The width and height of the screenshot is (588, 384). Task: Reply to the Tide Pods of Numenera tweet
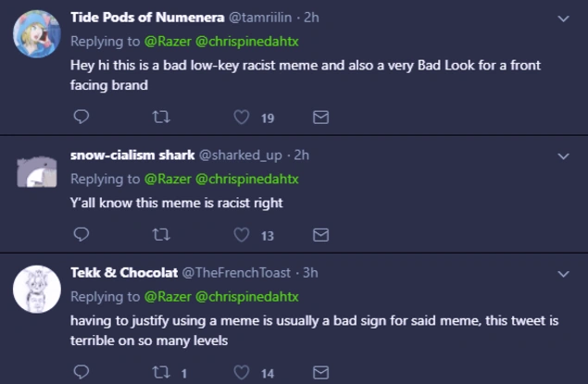(81, 118)
